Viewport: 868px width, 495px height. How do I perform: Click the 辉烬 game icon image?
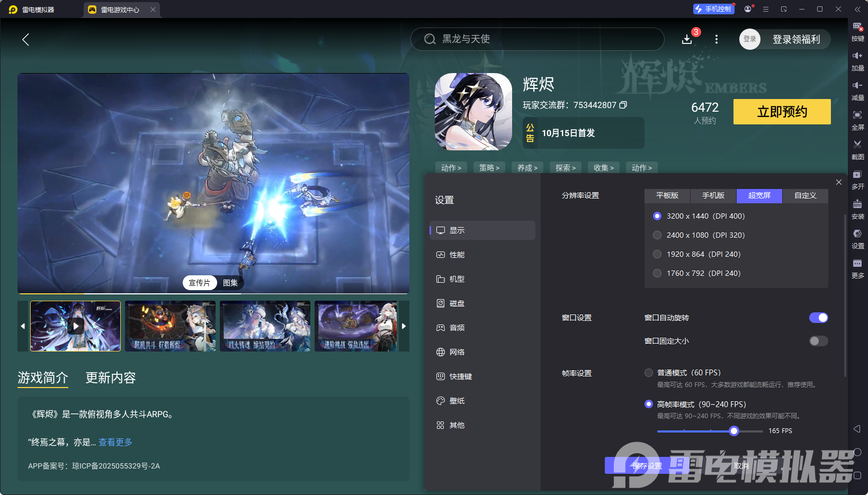pos(473,112)
